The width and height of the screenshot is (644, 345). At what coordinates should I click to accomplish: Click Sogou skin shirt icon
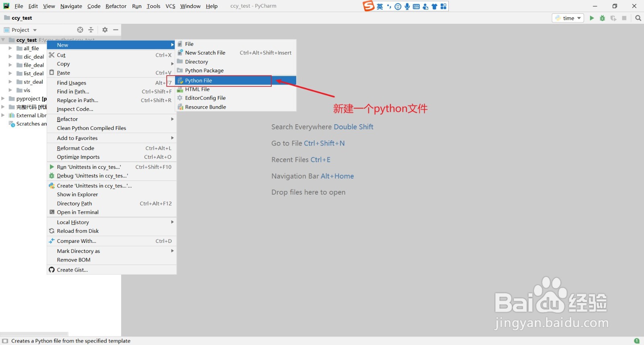click(434, 6)
